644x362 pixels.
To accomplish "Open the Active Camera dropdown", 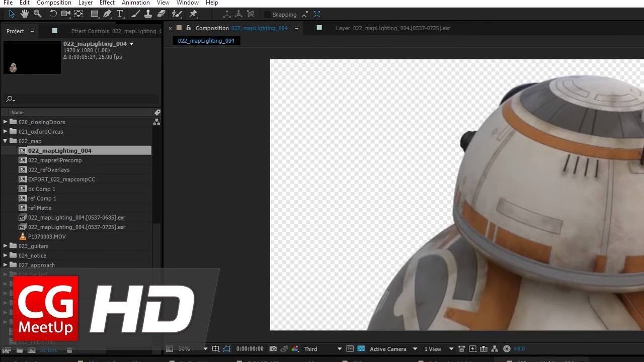I will (393, 349).
